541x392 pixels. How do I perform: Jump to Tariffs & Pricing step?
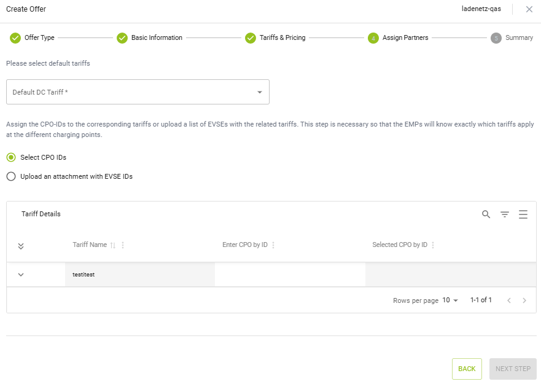[275, 38]
